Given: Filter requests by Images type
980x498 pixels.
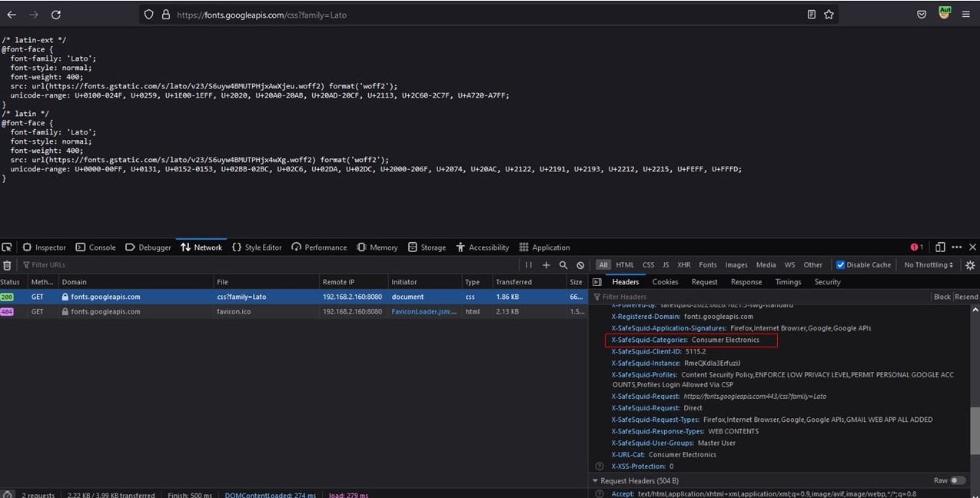Looking at the screenshot, I should (736, 265).
